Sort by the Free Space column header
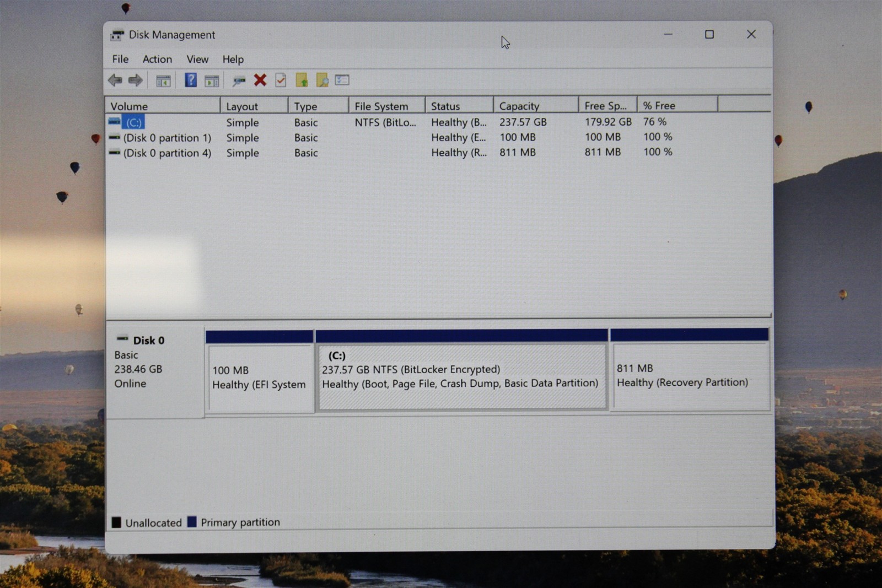 coord(608,105)
